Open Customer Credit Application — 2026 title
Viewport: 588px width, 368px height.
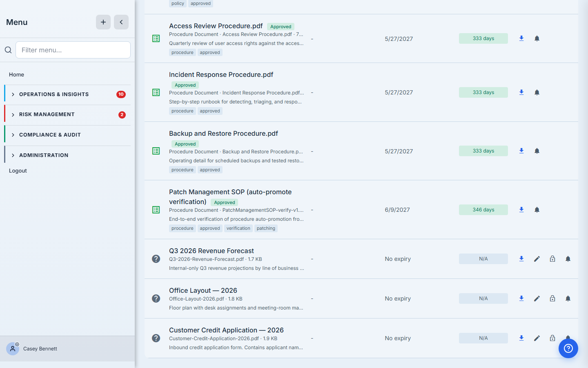226,330
